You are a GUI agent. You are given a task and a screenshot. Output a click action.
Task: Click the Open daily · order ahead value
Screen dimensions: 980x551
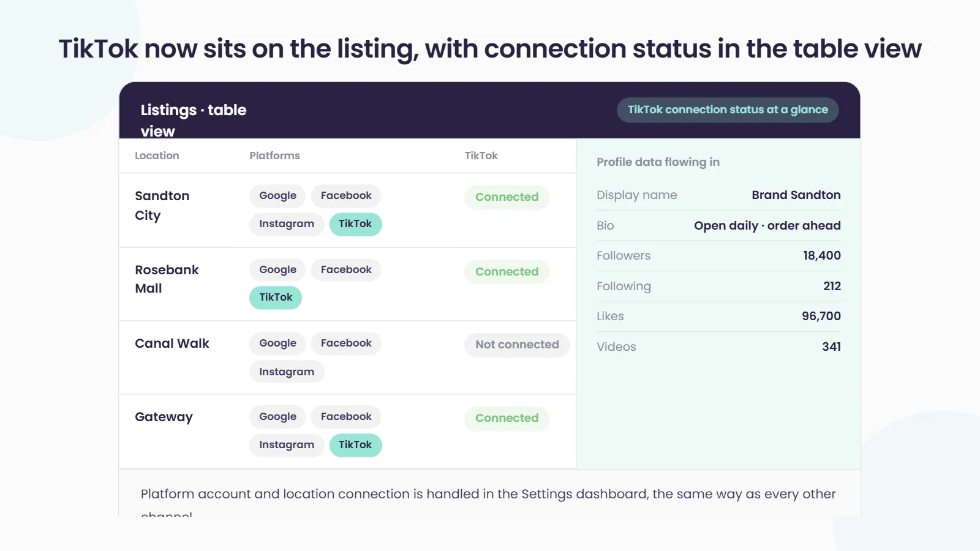[x=767, y=225]
